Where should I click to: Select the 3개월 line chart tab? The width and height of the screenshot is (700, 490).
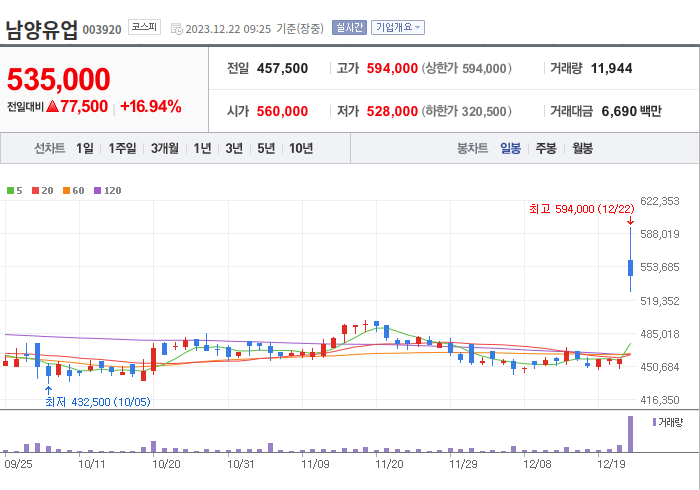pos(164,148)
